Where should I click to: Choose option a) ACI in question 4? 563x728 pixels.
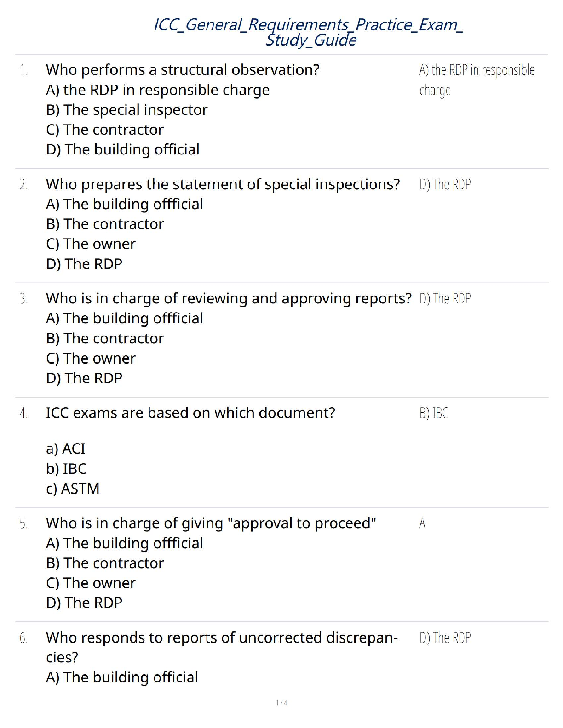66,449
